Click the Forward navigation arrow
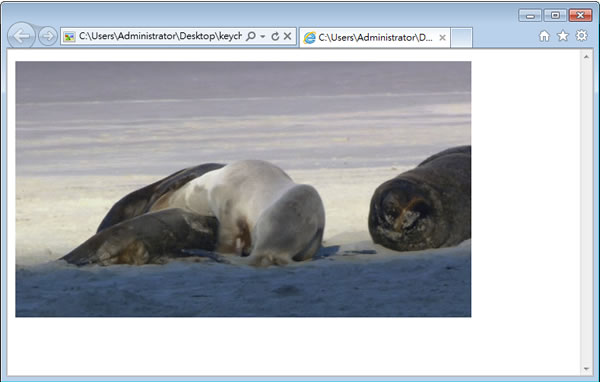The height and width of the screenshot is (382, 600). (x=48, y=36)
